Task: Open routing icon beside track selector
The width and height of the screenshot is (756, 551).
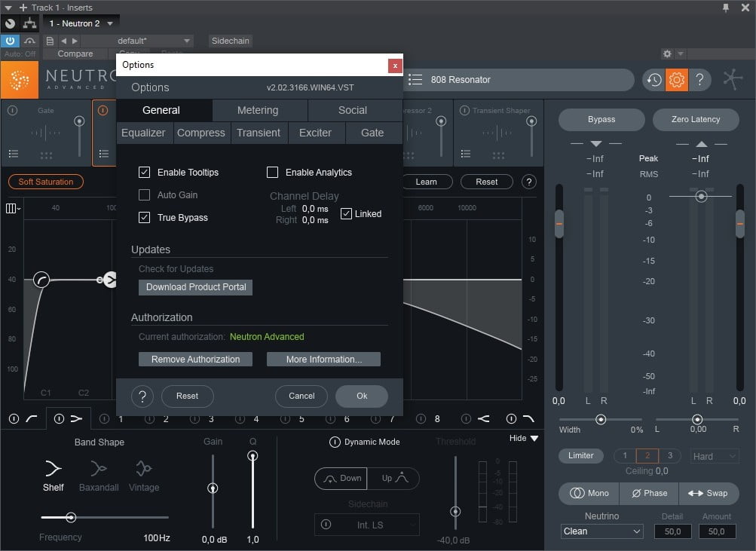Action: pos(29,23)
